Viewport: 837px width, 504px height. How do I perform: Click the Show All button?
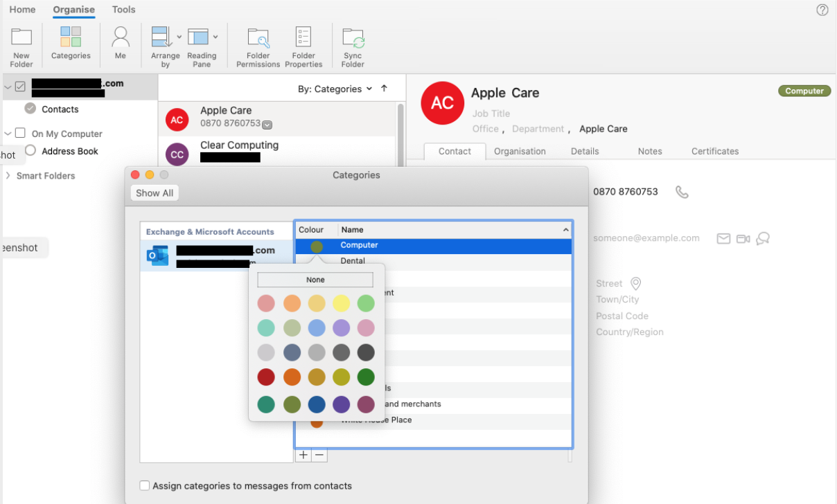tap(155, 193)
